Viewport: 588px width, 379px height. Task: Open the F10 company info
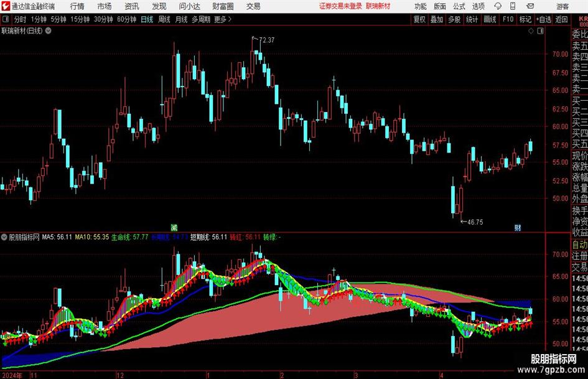[x=508, y=19]
